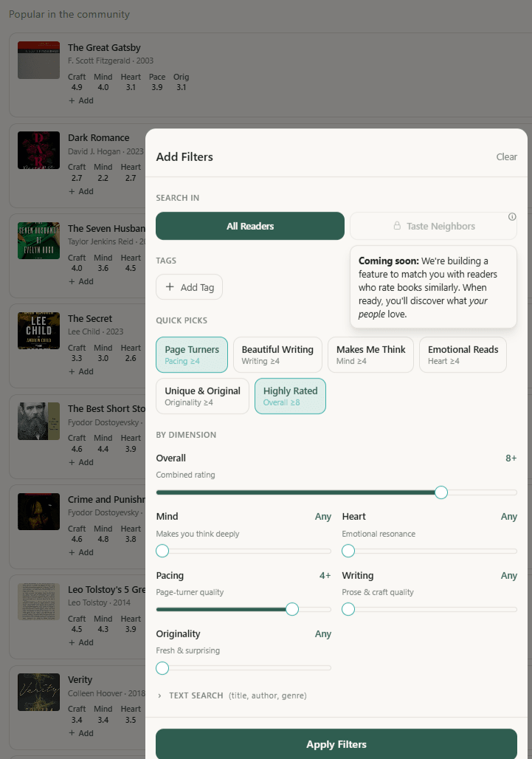This screenshot has height=759, width=532.
Task: Click 'F. Scott Fitzgerald · 2003' text
Action: pos(111,61)
